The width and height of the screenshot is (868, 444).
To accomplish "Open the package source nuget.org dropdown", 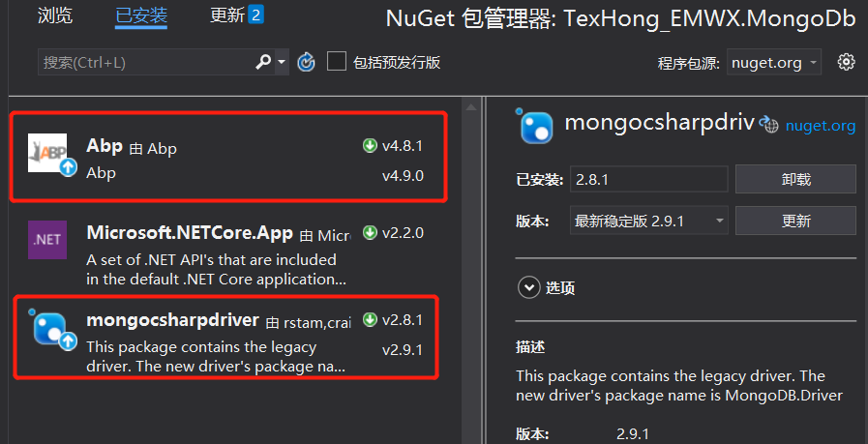I will click(773, 63).
